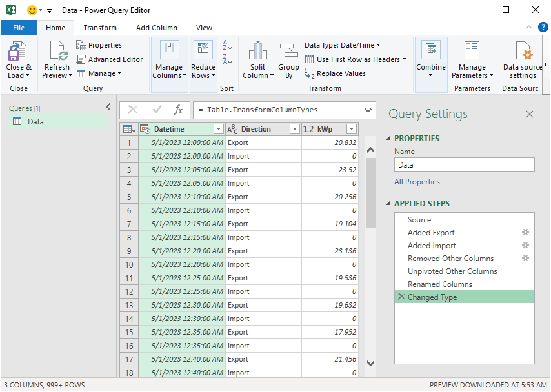
Task: Open settings gear for Added Import step
Action: [x=525, y=245]
